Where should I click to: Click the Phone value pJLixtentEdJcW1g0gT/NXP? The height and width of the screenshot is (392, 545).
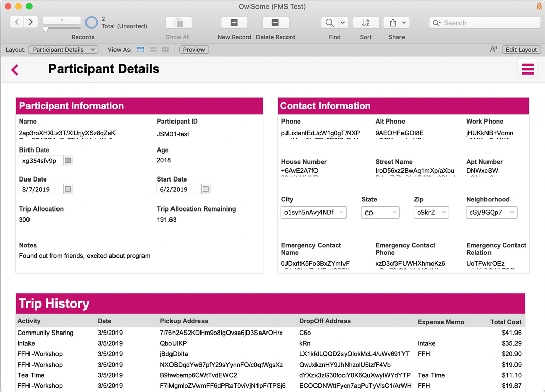click(x=321, y=133)
